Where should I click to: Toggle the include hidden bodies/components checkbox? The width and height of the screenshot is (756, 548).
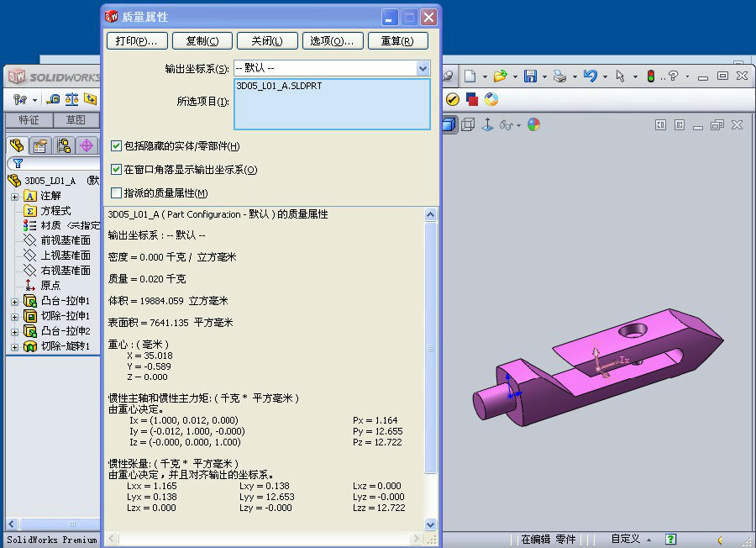click(x=117, y=146)
